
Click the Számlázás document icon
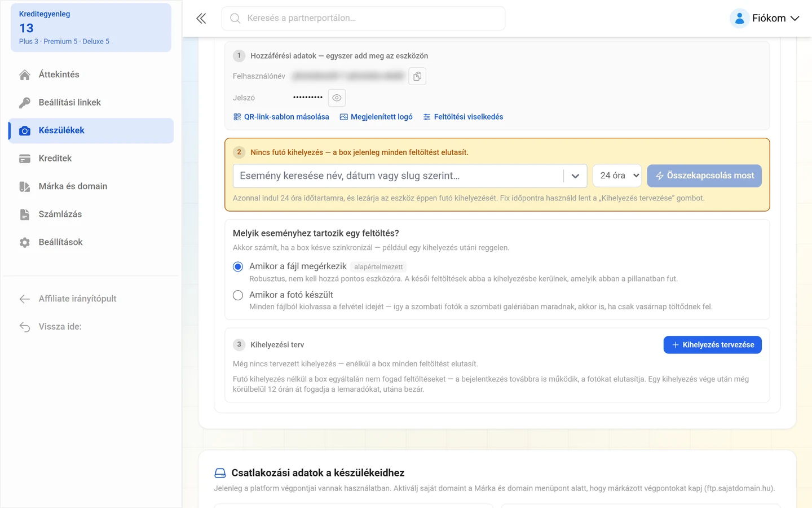(x=25, y=214)
